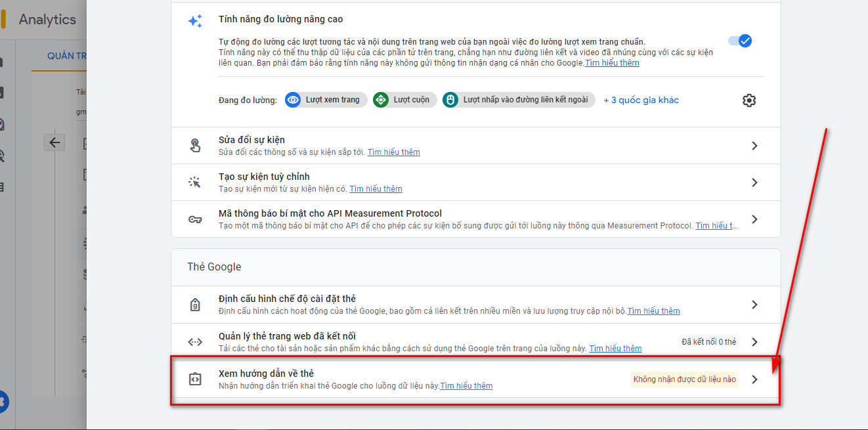Click the Tính năng đo lường nâng cao heading
868x430 pixels.
[x=280, y=19]
